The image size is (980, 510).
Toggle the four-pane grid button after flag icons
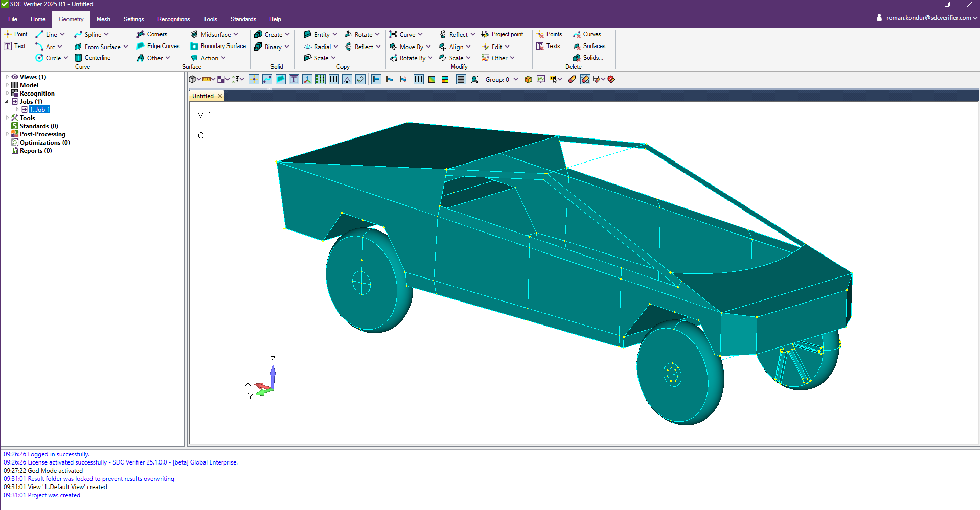(419, 79)
